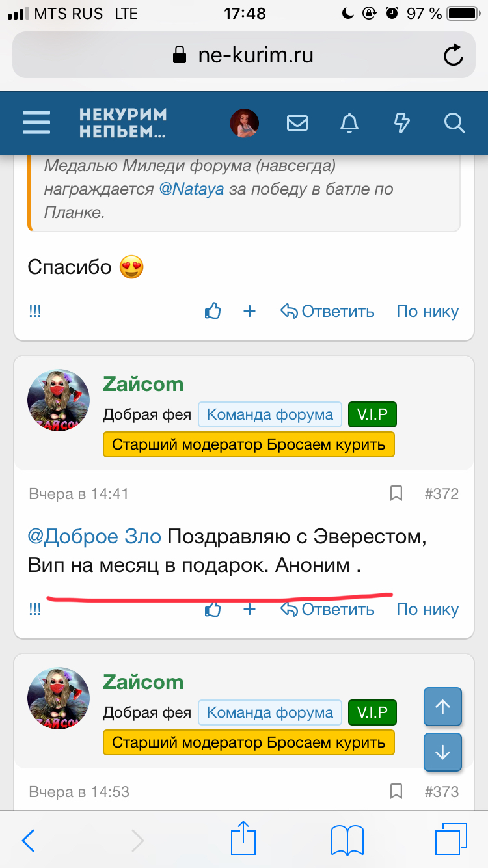Open Zайсom's avatar in post #372
This screenshot has width=488, height=868.
click(x=59, y=401)
